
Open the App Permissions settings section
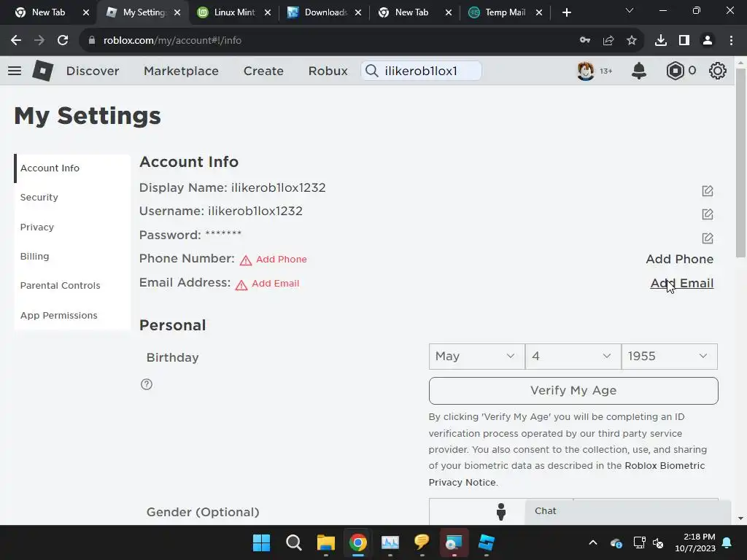72,315
